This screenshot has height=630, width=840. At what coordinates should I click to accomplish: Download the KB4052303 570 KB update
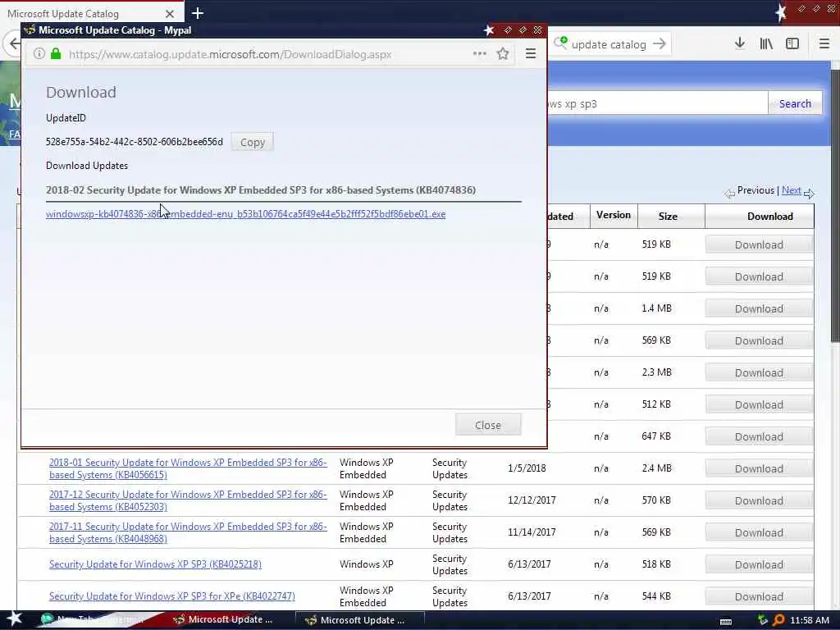click(759, 500)
